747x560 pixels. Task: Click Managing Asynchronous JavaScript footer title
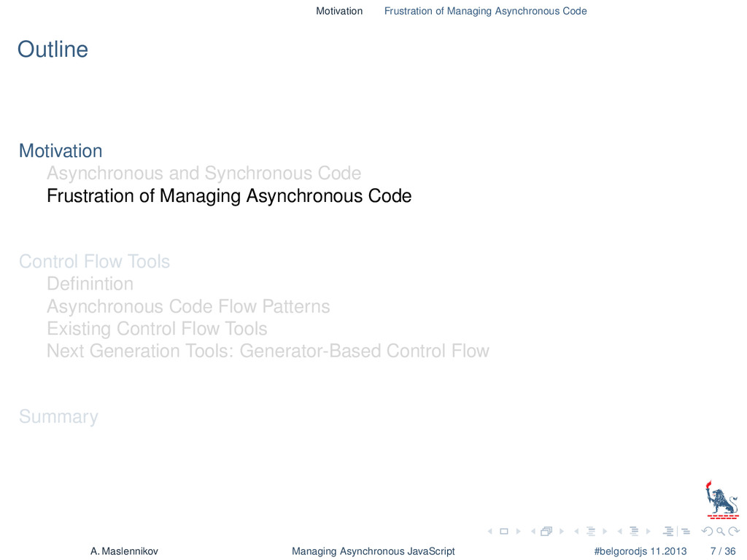(373, 551)
